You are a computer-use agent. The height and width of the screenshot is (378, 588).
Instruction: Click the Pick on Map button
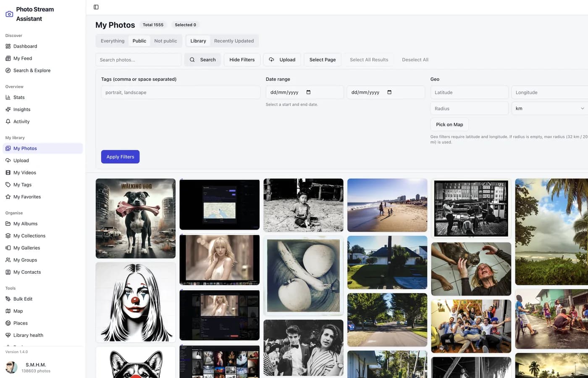[449, 124]
